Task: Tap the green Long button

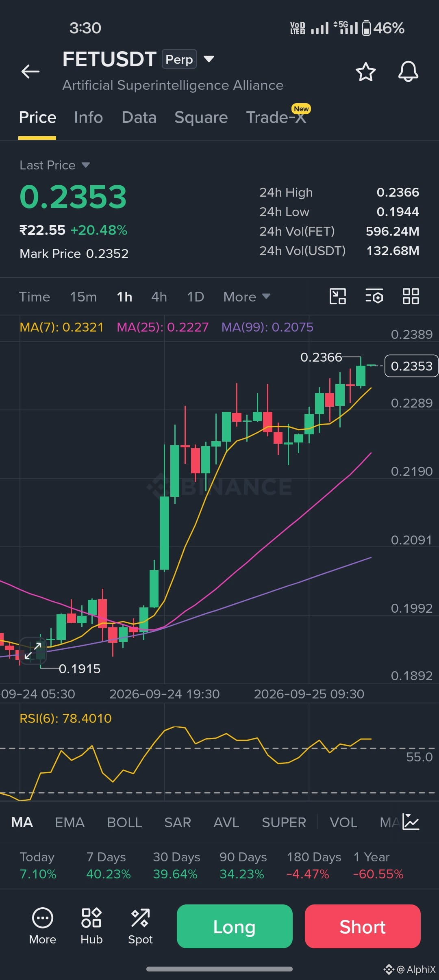Action: pos(235,926)
